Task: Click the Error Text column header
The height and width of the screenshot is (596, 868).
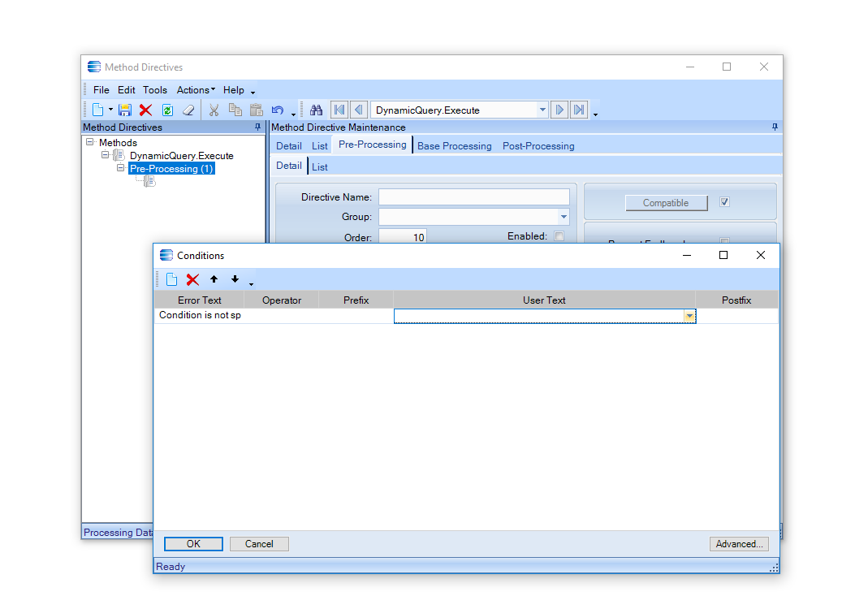Action: coord(199,300)
